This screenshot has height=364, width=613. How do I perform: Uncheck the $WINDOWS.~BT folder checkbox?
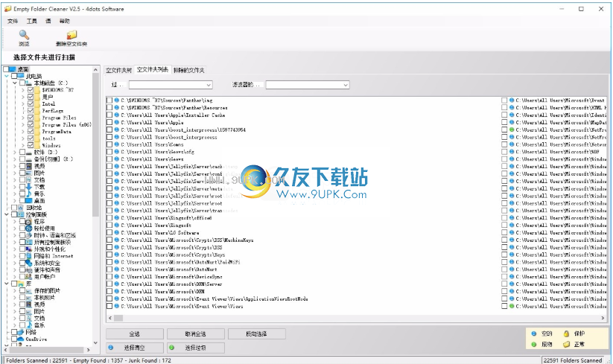tap(31, 90)
